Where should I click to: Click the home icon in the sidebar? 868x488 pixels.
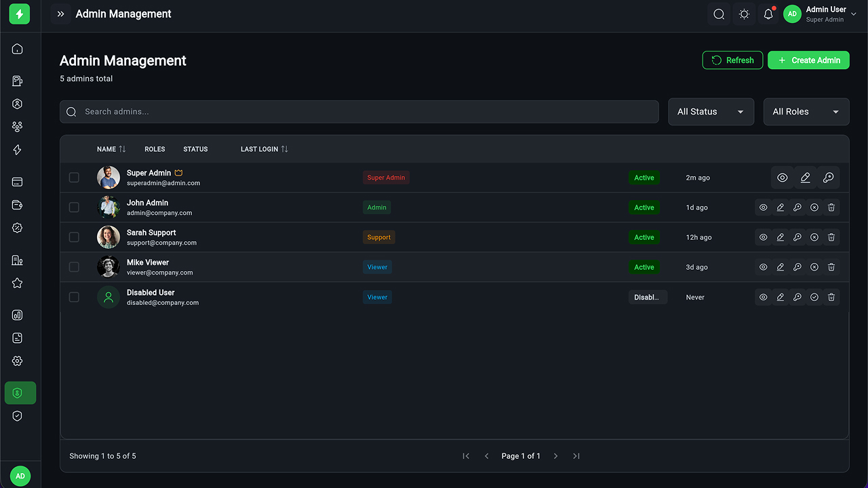coord(18,49)
